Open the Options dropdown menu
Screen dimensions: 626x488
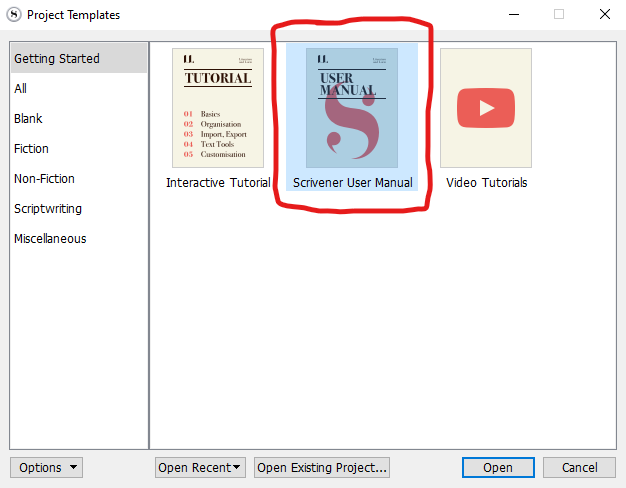pos(46,468)
